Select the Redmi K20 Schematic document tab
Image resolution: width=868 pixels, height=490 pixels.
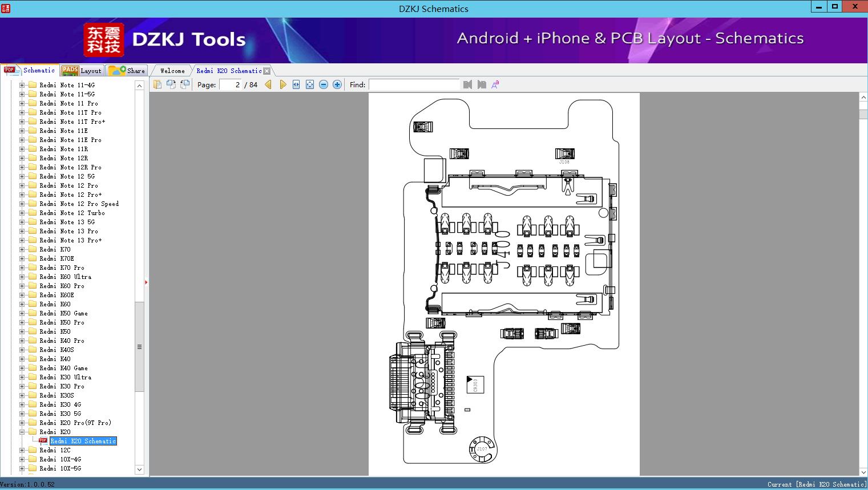(x=229, y=71)
